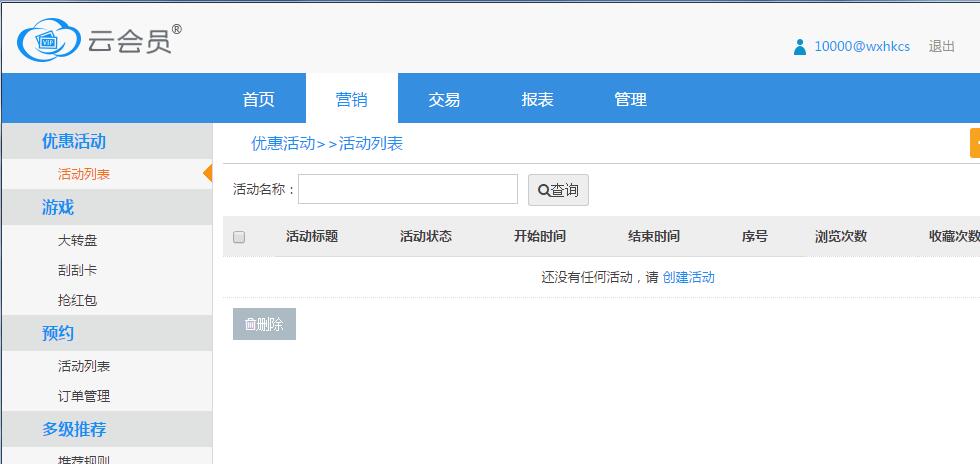Open 活动列表 under 预约
The width and height of the screenshot is (980, 464).
coord(84,366)
